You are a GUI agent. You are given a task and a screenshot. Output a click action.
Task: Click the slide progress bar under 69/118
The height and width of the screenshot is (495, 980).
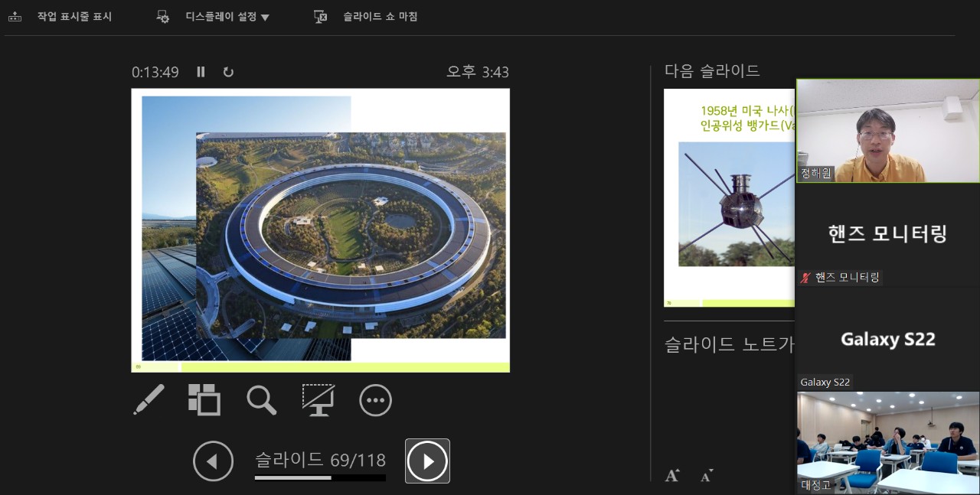(x=320, y=478)
